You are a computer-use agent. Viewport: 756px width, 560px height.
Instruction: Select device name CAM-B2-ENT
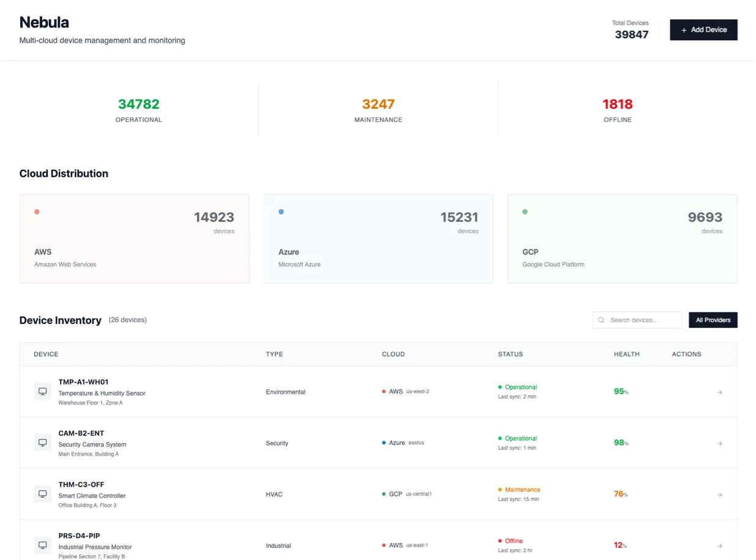click(81, 433)
